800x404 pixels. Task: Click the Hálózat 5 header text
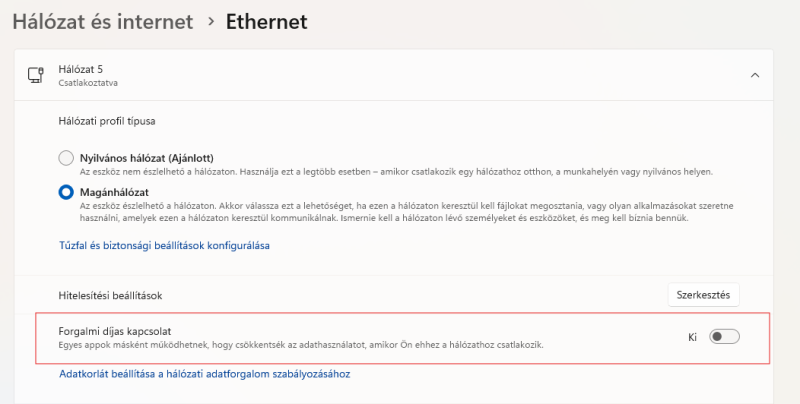82,68
